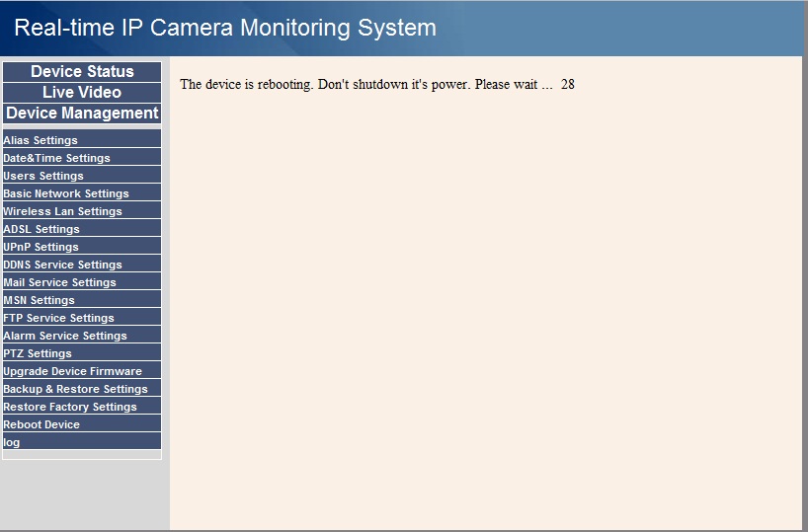Open Users Settings page
Viewport: 808px width, 532px height.
82,175
